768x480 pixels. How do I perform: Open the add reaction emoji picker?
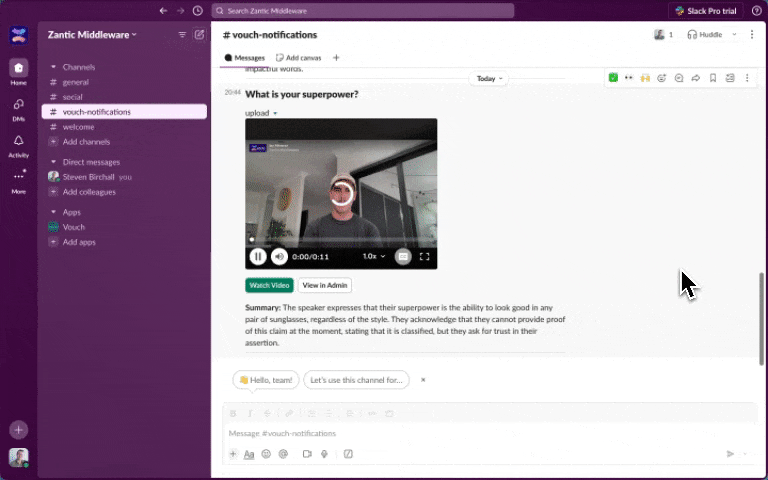coord(662,78)
